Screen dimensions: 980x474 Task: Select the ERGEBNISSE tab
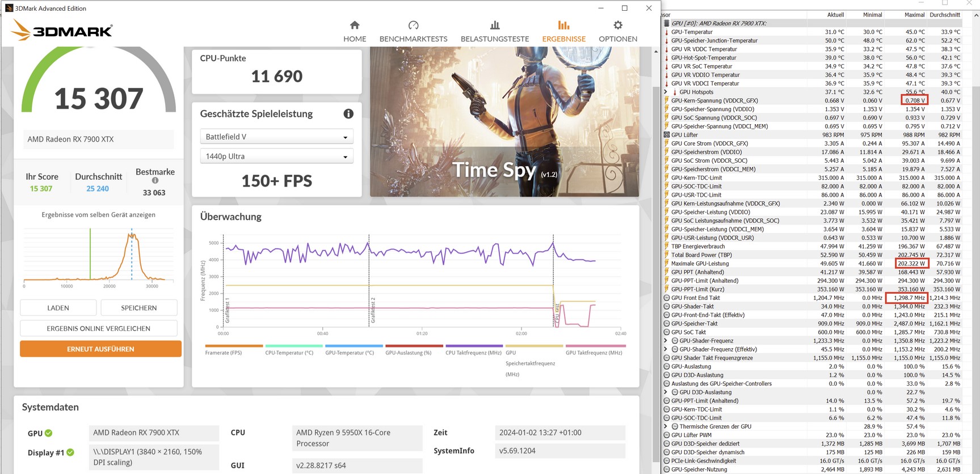pyautogui.click(x=563, y=32)
